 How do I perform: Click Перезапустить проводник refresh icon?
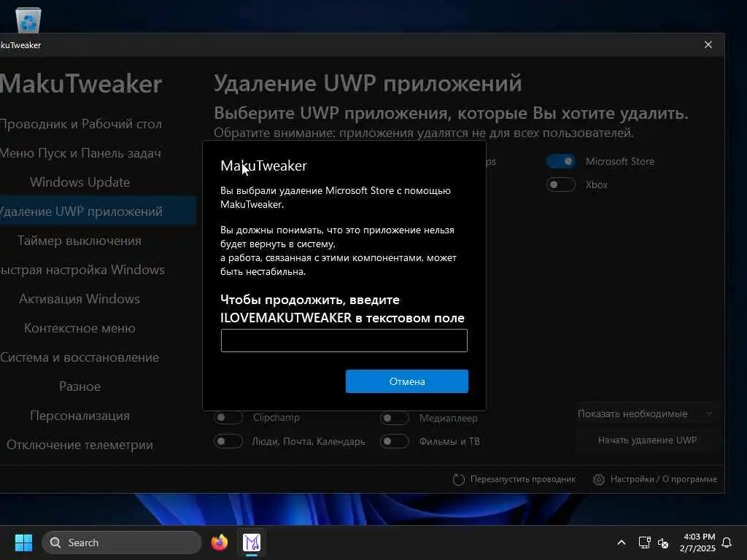(x=458, y=480)
